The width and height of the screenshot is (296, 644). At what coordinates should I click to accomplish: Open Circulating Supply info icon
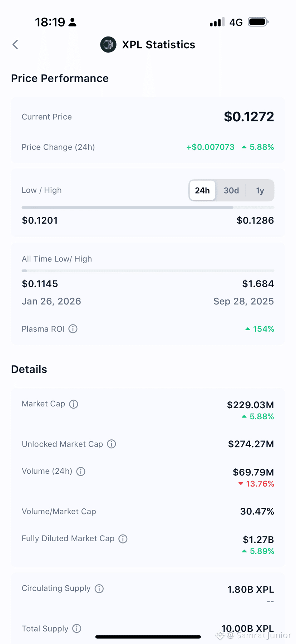click(99, 589)
